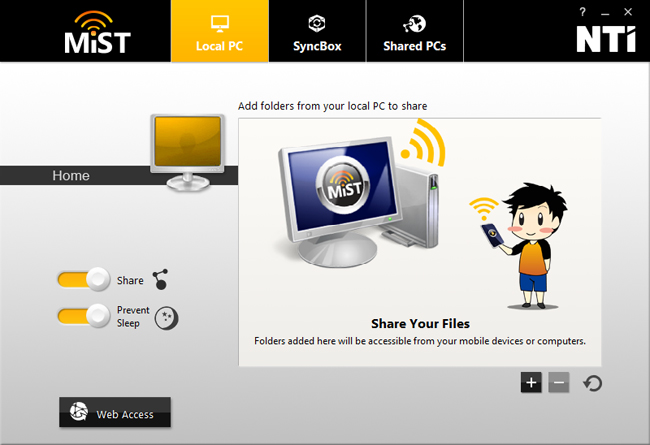Click the MiST computer illustration
Viewport: 650px width, 445px height.
click(360, 194)
